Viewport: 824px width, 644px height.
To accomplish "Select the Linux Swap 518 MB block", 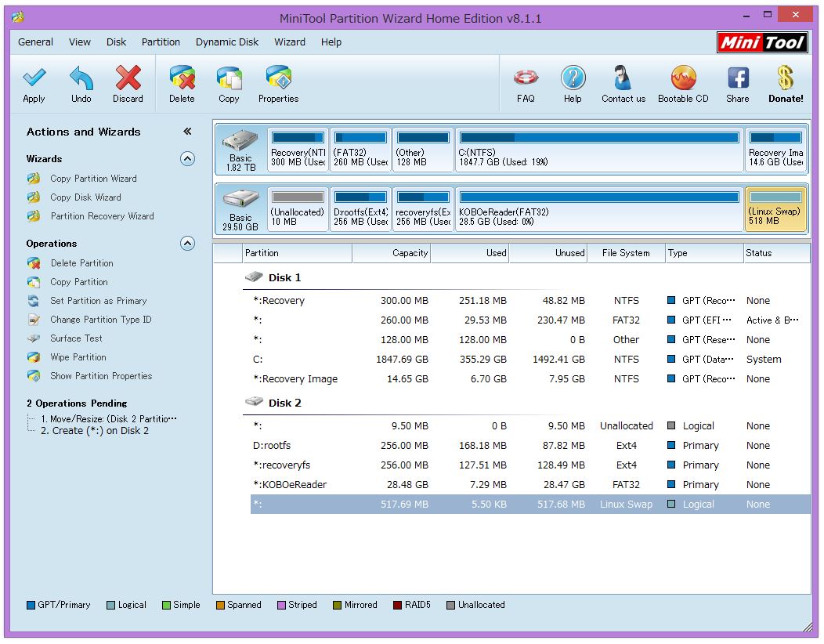I will point(775,209).
